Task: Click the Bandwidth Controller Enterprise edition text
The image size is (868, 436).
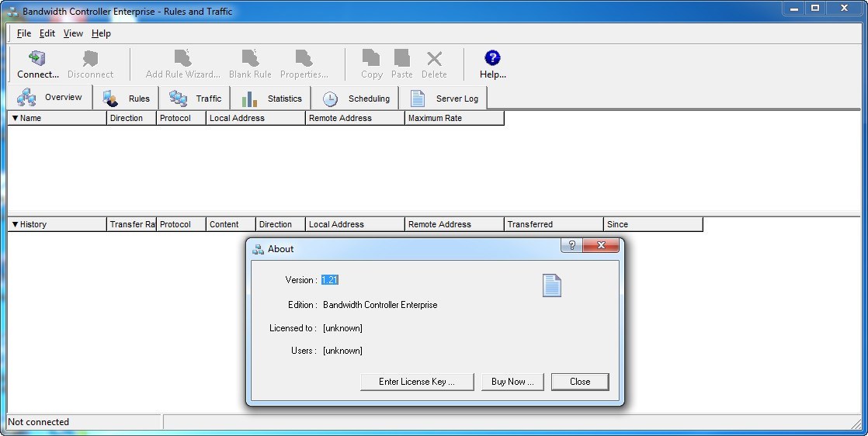Action: (380, 305)
